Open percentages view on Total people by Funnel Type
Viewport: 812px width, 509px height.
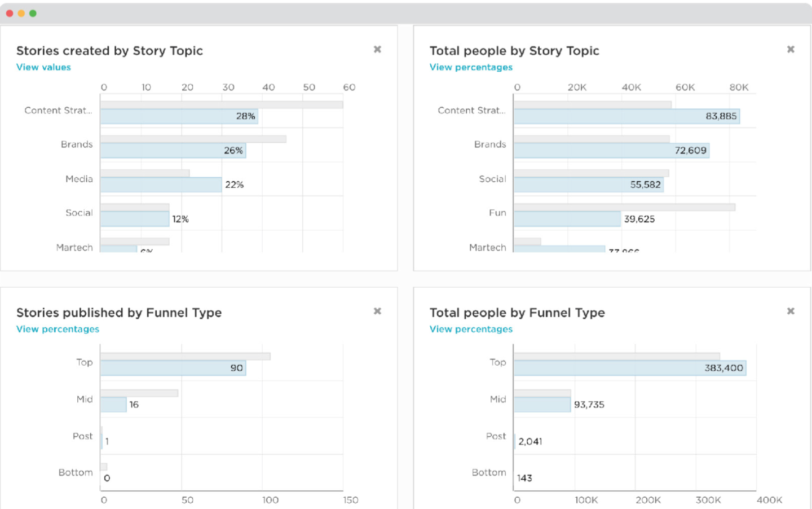click(470, 329)
